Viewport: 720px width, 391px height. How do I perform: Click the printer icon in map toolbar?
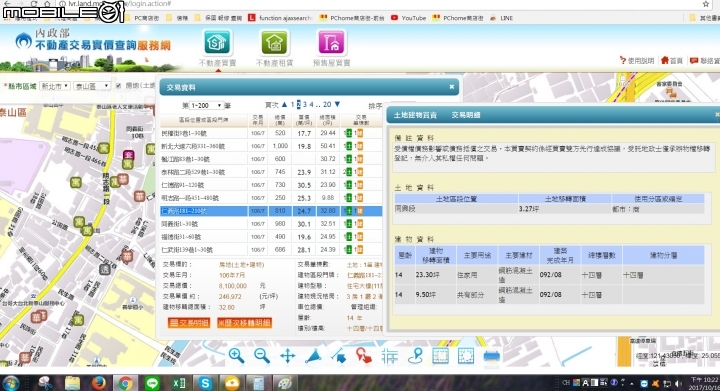pyautogui.click(x=491, y=357)
